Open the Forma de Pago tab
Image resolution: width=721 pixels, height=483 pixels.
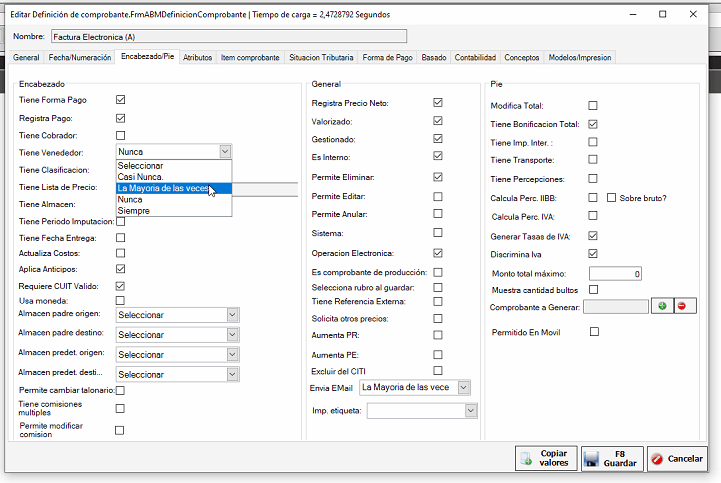click(x=388, y=58)
